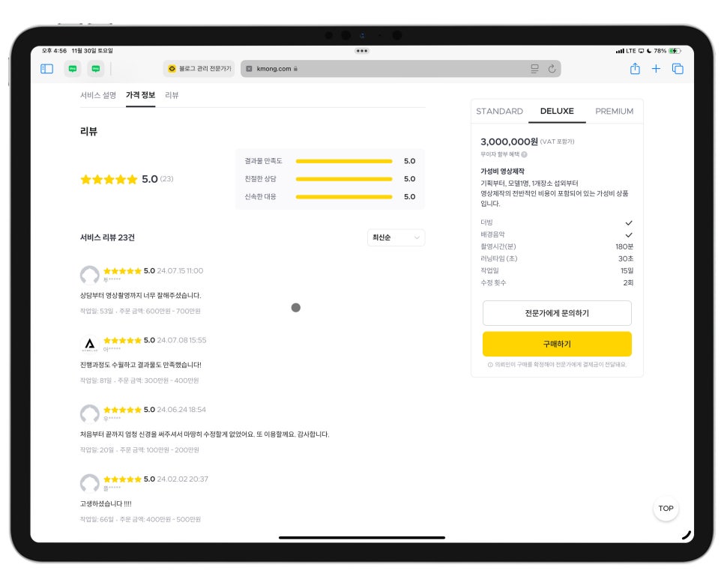The height and width of the screenshot is (588, 724).
Task: Click the 2회 value for 수정 횟수
Action: click(628, 283)
